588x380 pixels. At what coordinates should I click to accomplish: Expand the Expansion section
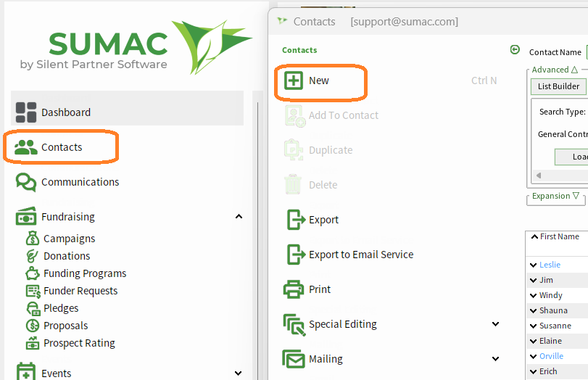click(556, 197)
